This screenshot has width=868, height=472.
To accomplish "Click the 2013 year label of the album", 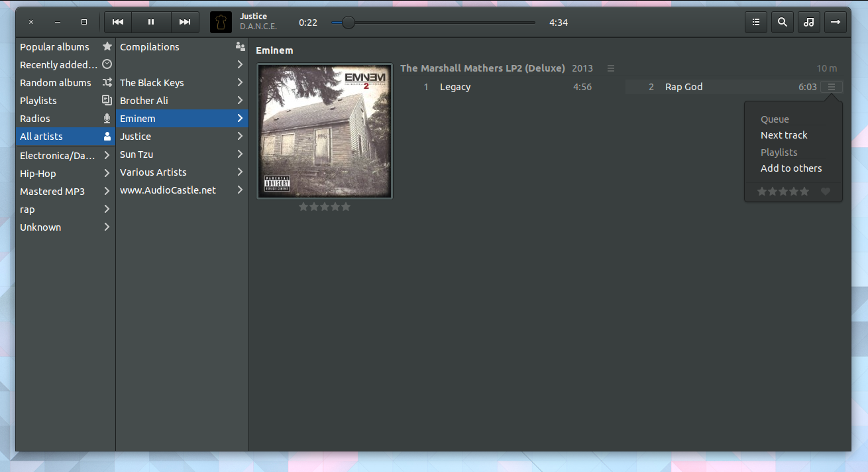I will click(582, 68).
